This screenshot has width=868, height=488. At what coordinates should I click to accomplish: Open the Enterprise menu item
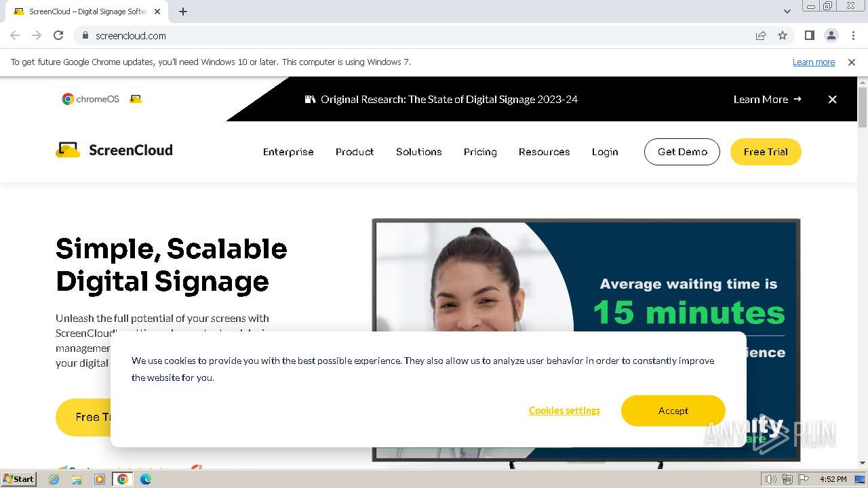click(x=288, y=152)
